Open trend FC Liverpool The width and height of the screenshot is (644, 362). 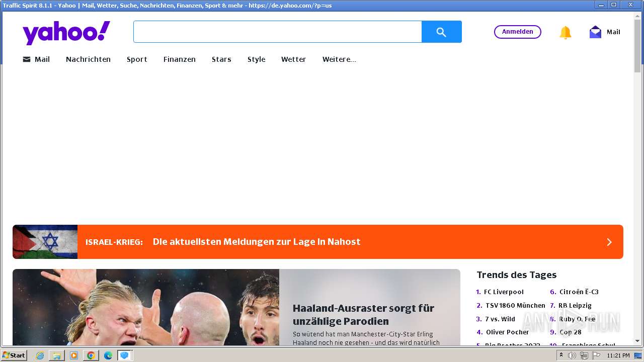504,292
